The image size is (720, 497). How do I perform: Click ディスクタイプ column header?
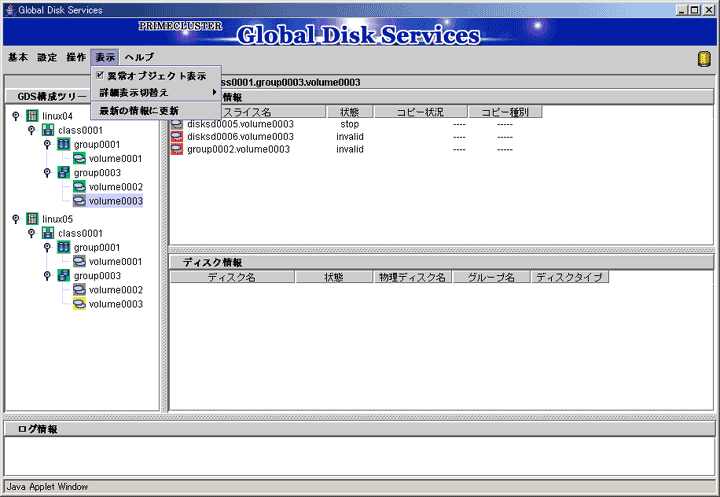click(x=570, y=277)
